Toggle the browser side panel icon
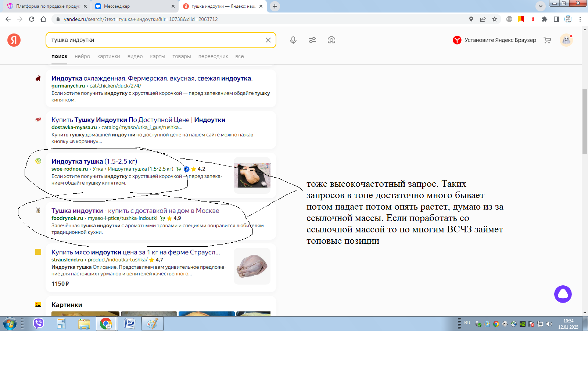 tap(556, 19)
